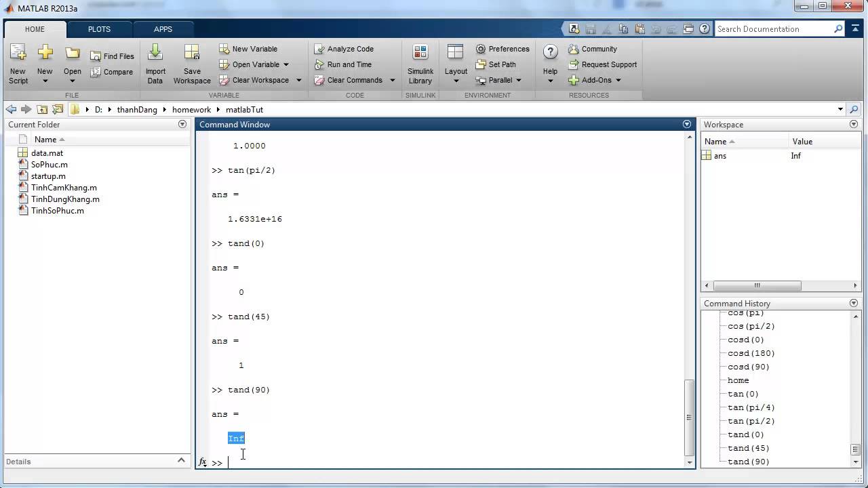
Task: Click the Save Workspace icon
Action: 192,53
